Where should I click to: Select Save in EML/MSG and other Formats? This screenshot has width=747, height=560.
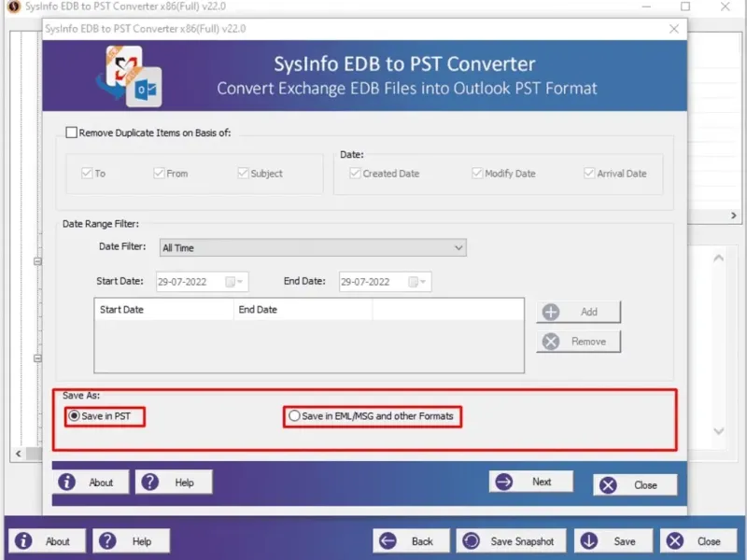pos(294,415)
